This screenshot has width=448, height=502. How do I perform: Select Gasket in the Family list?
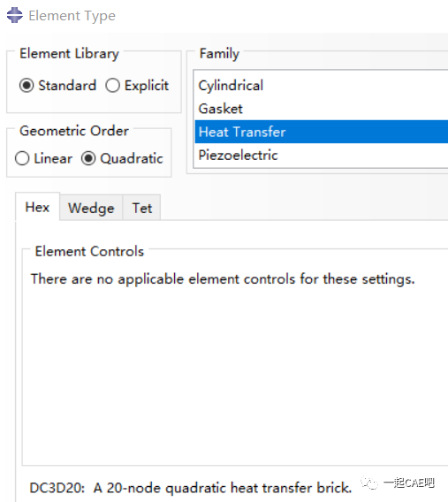click(x=322, y=109)
